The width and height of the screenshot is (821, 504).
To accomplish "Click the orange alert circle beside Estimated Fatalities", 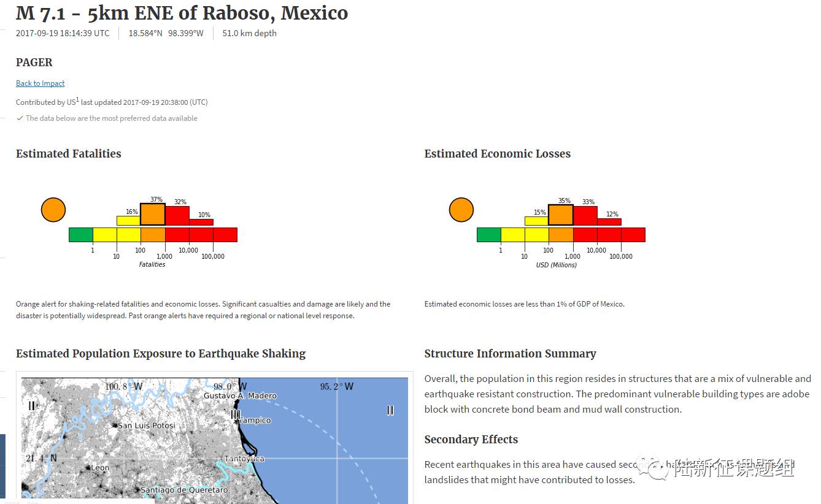I will click(53, 210).
